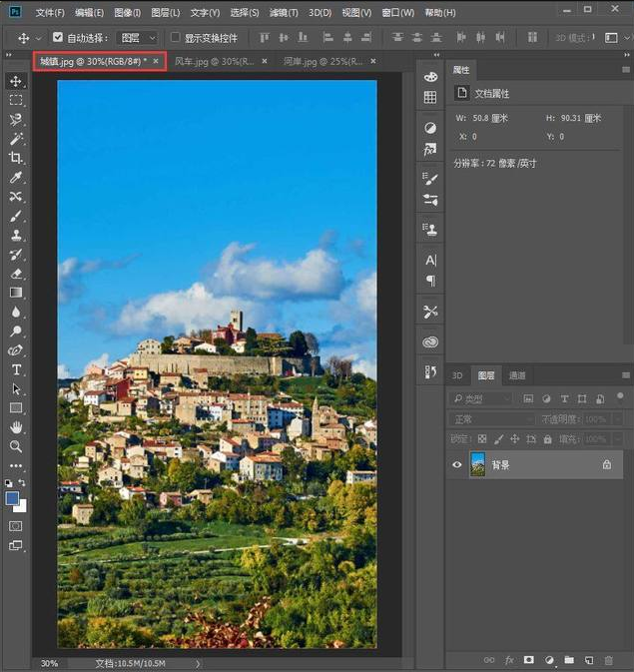The image size is (634, 672).
Task: Select the History Brush tool
Action: [16, 255]
